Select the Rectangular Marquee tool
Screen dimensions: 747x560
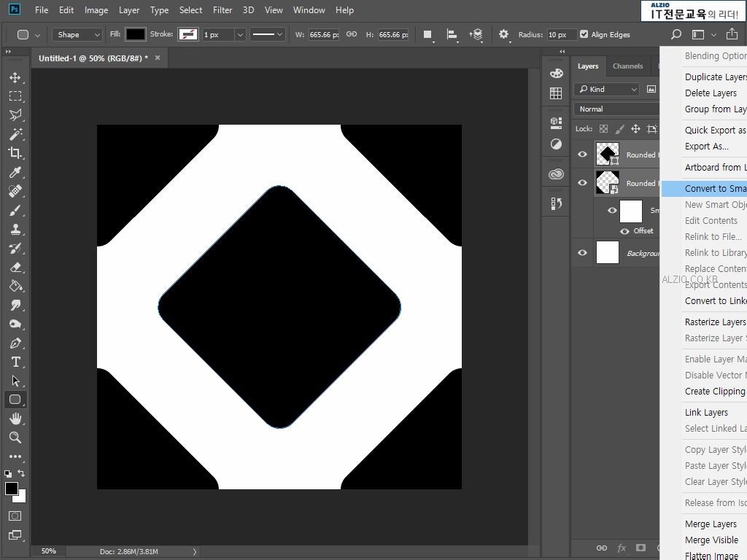pyautogui.click(x=15, y=96)
